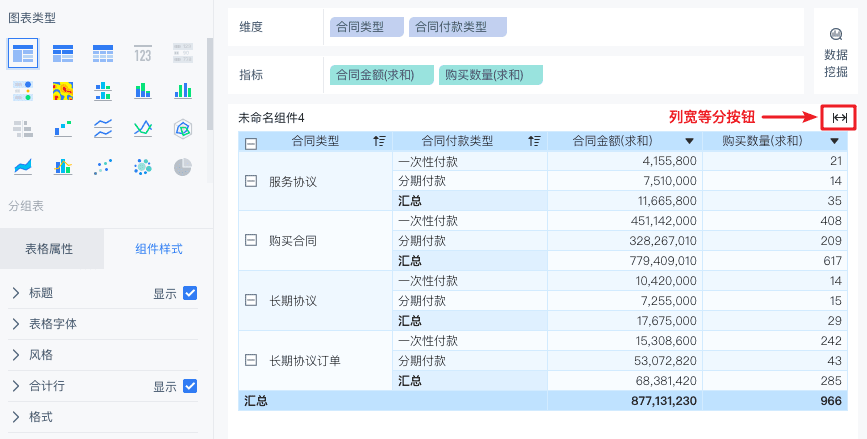Collapse the 服务协议 row group
The width and height of the screenshot is (867, 439).
point(251,182)
